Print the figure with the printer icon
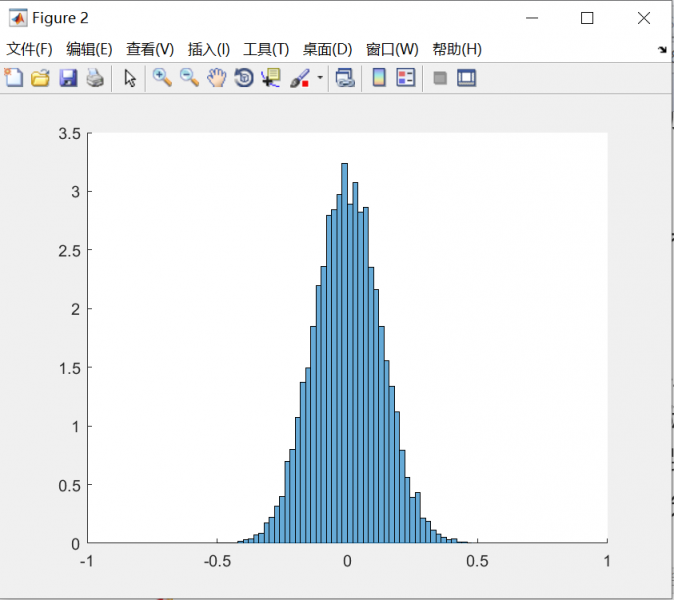 point(94,78)
